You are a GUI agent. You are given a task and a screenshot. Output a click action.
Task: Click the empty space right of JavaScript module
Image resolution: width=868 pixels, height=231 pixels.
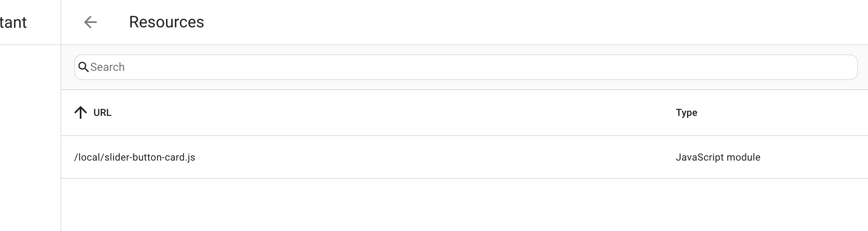click(818, 157)
